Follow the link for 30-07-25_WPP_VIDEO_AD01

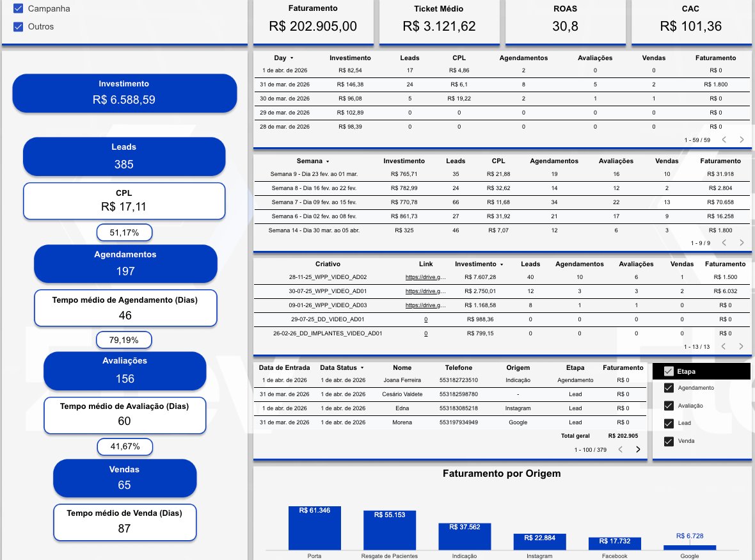click(425, 291)
